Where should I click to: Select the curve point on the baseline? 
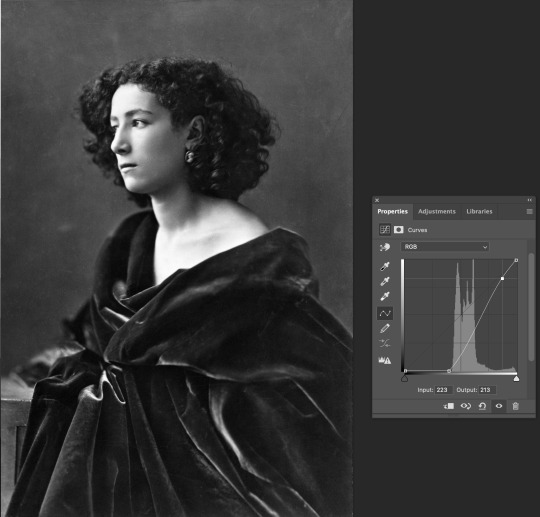(x=449, y=371)
